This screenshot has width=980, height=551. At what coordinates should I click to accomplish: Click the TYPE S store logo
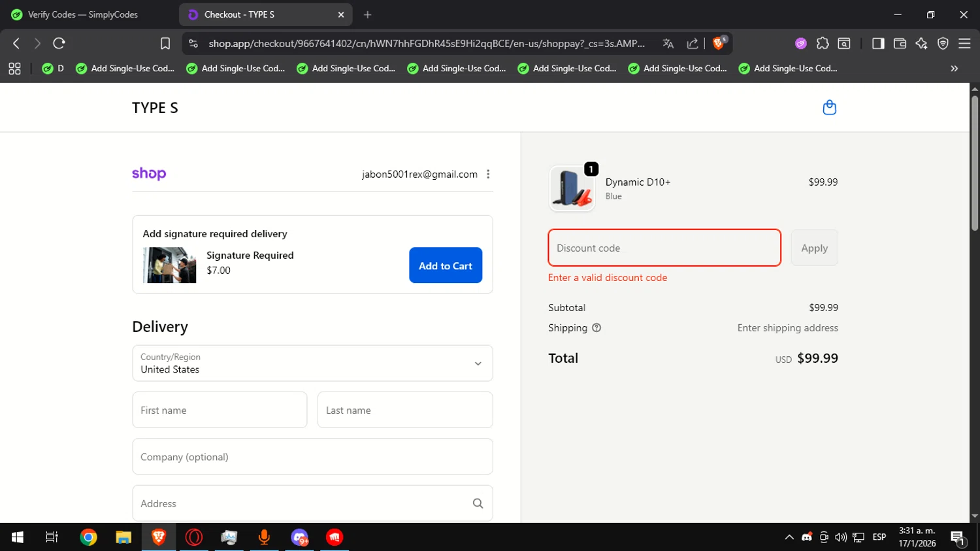click(155, 108)
